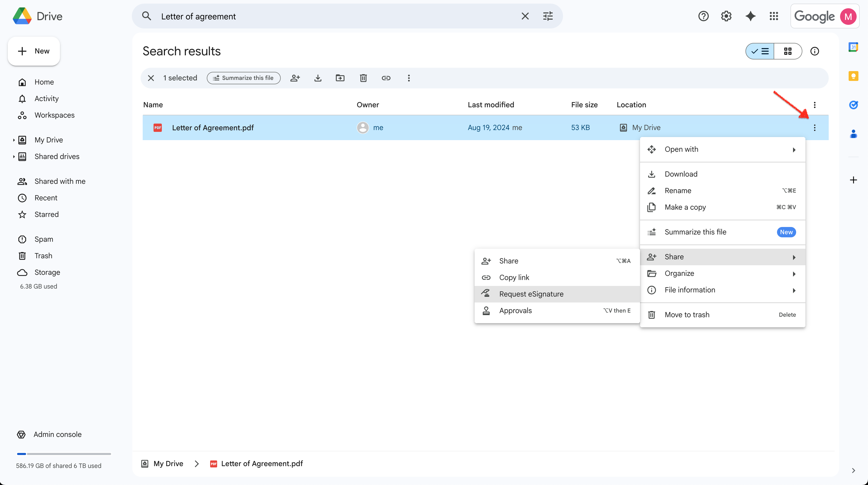The width and height of the screenshot is (868, 485).
Task: Click the storage usage progress bar
Action: (64, 454)
